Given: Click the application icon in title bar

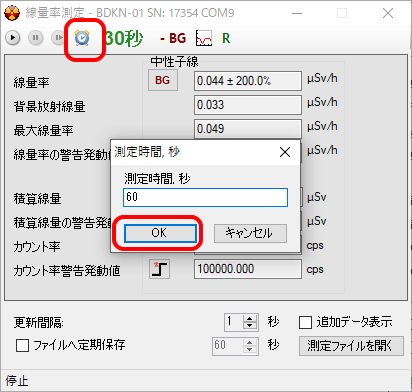Looking at the screenshot, I should pos(12,13).
